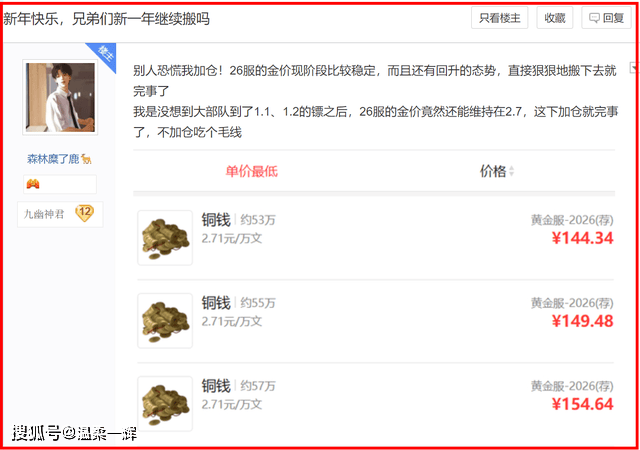Click the gamepad badge icon under username
Screen dimensions: 640x450
[x=33, y=184]
